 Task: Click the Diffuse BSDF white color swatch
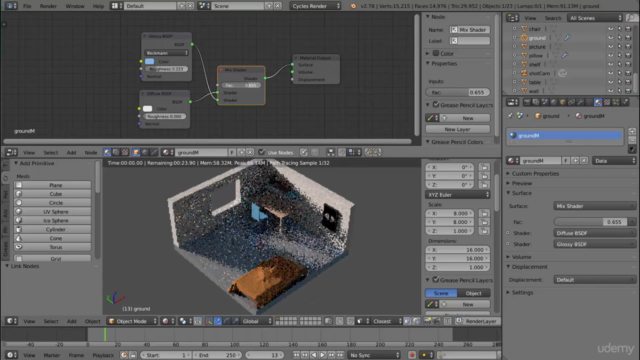(147, 109)
